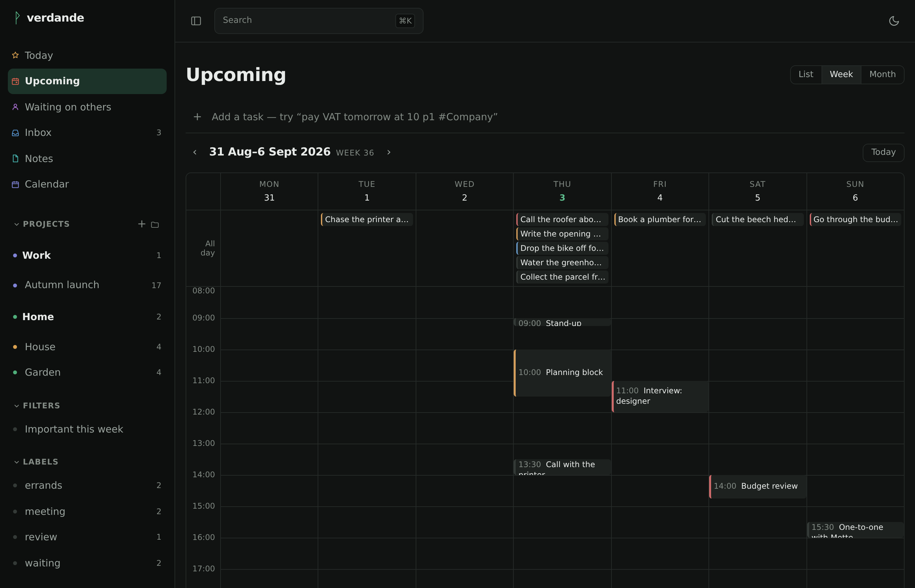
Task: Open the Cut the beech hedge task
Action: click(x=758, y=220)
